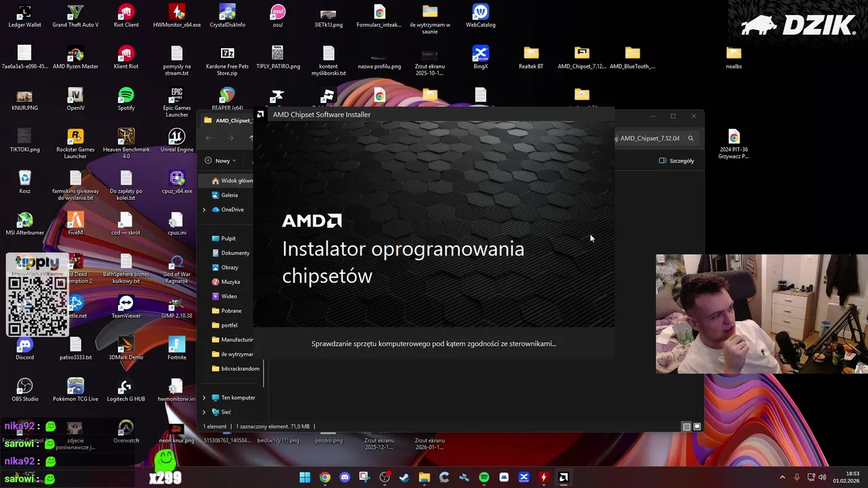Launch Epic Games Launcher icon
Image resolution: width=868 pixels, height=488 pixels.
pos(177,102)
